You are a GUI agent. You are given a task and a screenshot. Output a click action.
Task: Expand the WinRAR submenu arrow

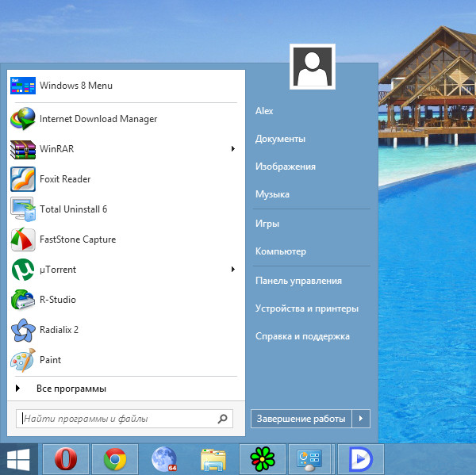point(232,149)
